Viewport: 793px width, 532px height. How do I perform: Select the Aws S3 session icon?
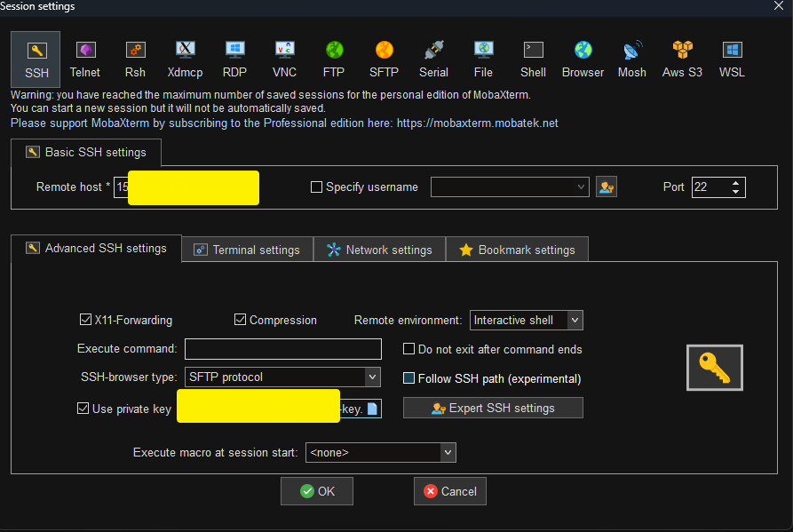tap(682, 60)
